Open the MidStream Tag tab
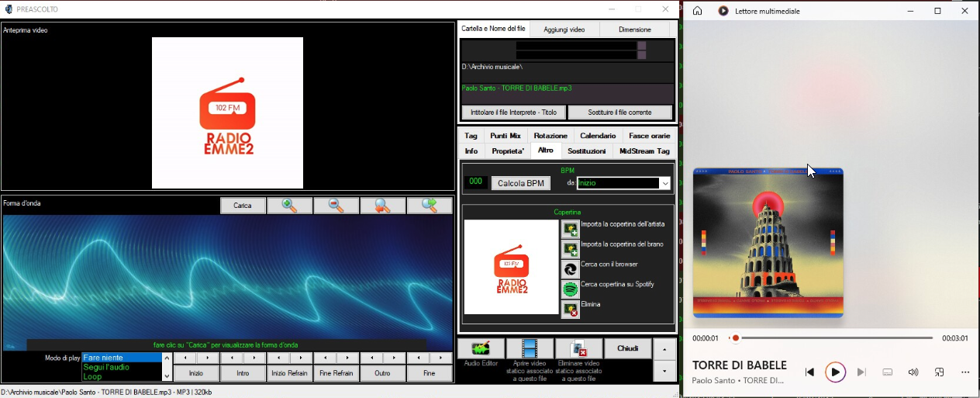This screenshot has width=980, height=398. [x=644, y=151]
